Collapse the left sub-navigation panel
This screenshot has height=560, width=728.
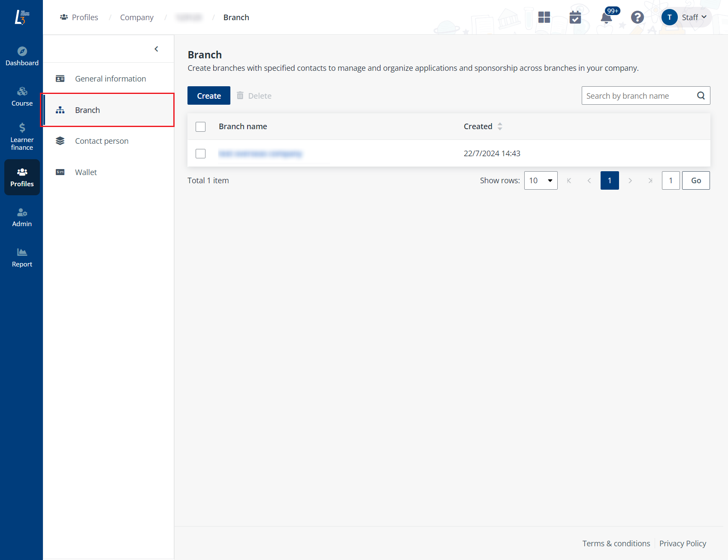pyautogui.click(x=156, y=49)
